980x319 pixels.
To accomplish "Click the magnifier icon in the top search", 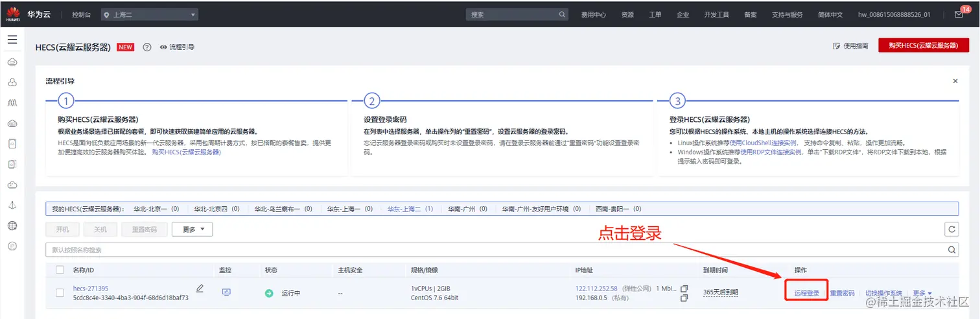I will pyautogui.click(x=562, y=14).
